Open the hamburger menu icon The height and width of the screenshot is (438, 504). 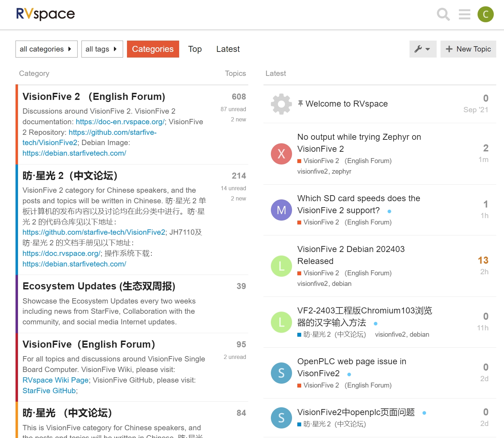coord(464,14)
